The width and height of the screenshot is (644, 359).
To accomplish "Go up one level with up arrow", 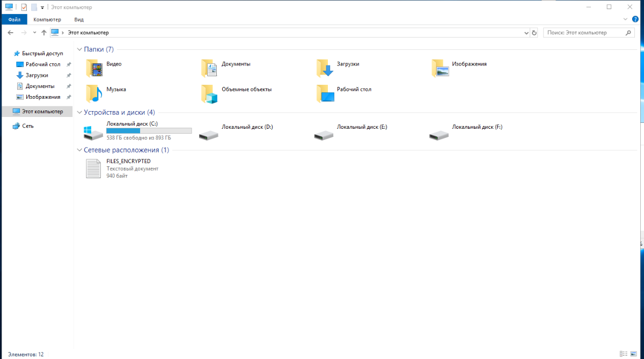I will [44, 33].
